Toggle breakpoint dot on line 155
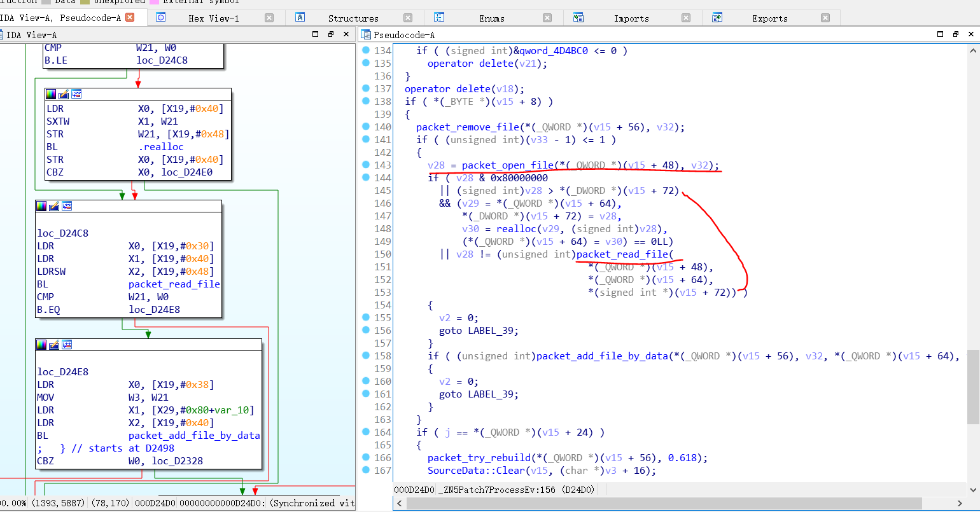The width and height of the screenshot is (980, 512). [x=366, y=317]
